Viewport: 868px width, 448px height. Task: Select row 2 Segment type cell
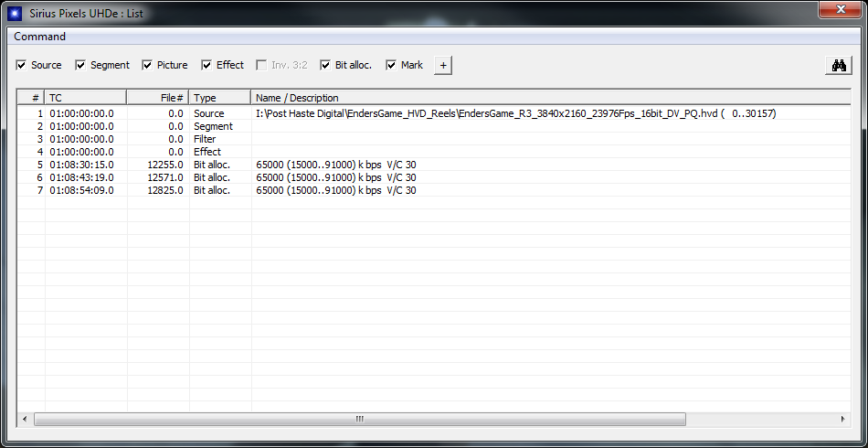pos(213,126)
